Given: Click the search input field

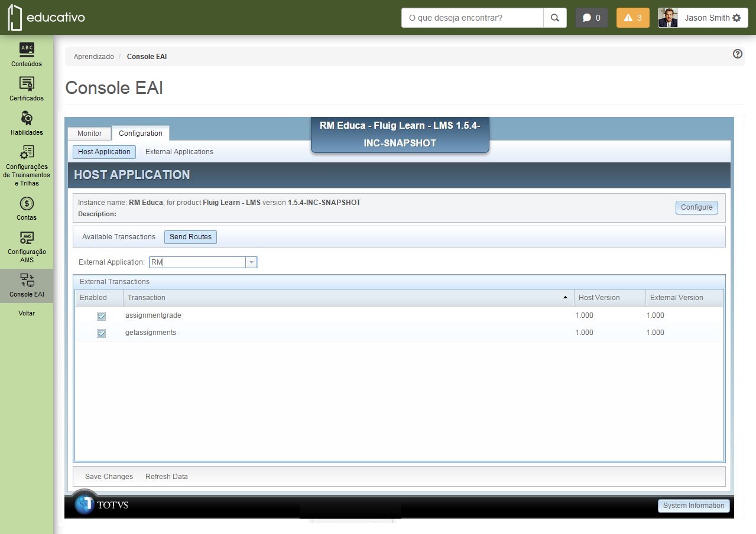Looking at the screenshot, I should tap(472, 18).
